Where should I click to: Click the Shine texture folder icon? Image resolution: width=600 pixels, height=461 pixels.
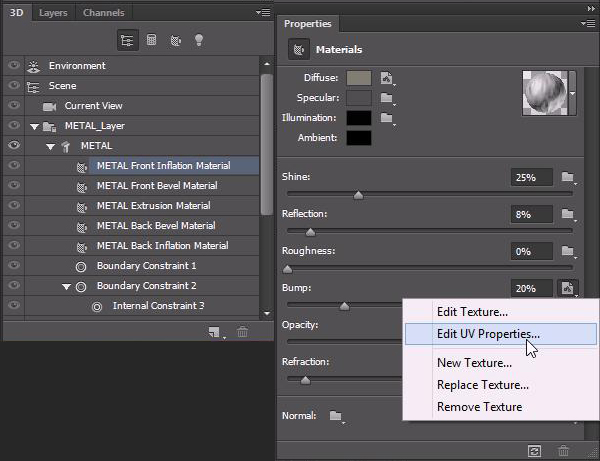[x=568, y=178]
